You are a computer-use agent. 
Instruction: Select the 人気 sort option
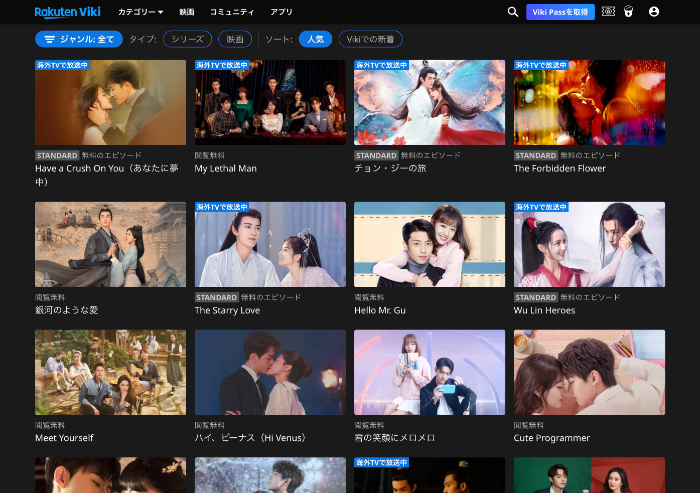(315, 39)
